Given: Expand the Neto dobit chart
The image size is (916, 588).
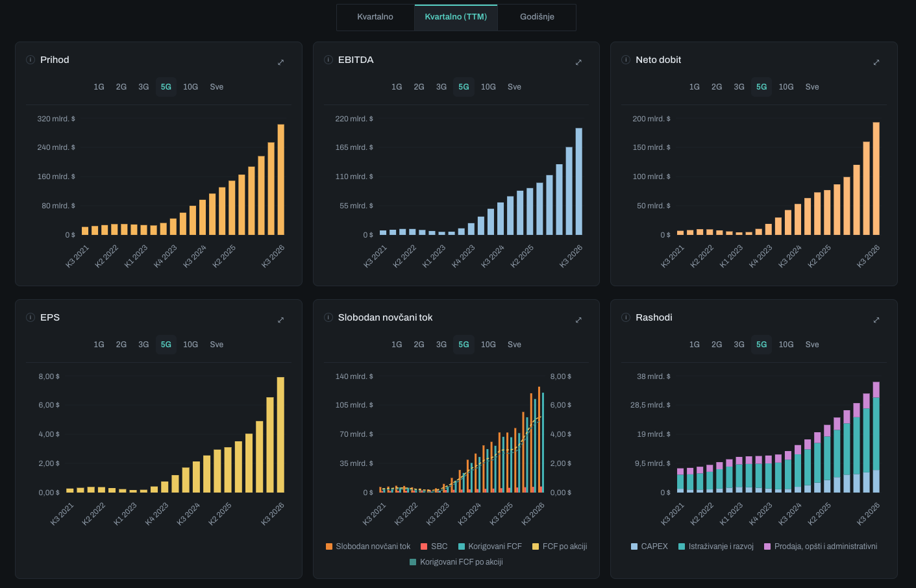Looking at the screenshot, I should pyautogui.click(x=876, y=62).
